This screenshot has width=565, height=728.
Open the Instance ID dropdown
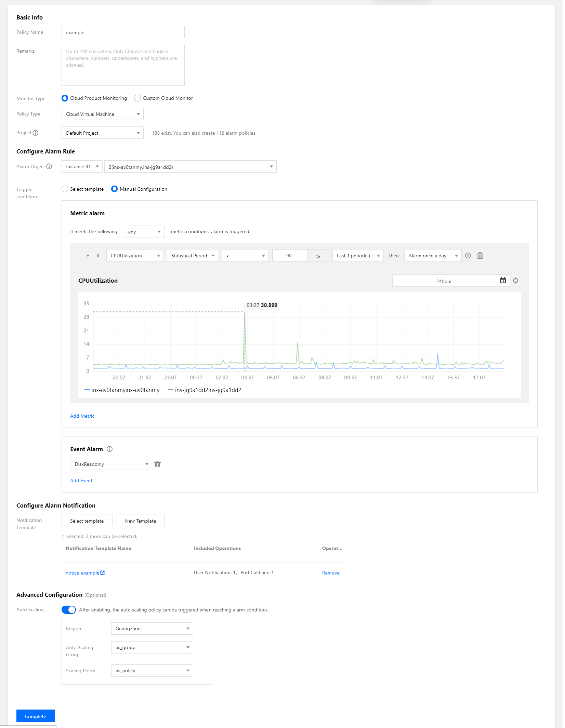pyautogui.click(x=82, y=166)
